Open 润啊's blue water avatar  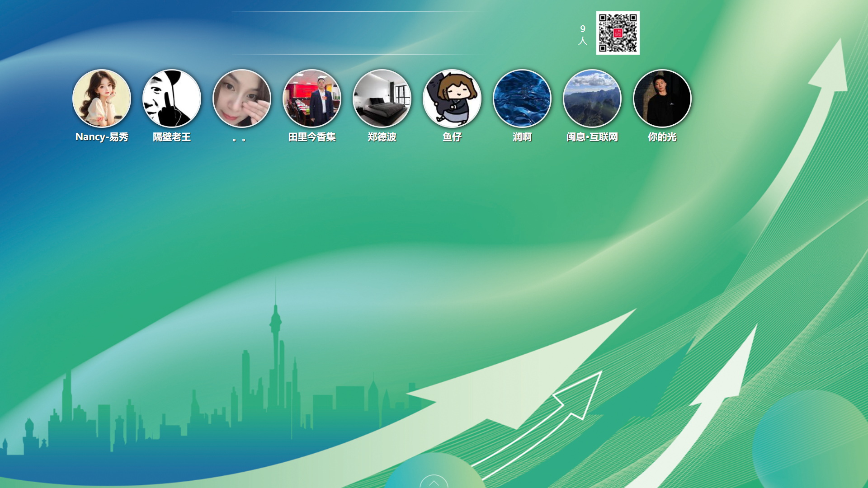point(522,99)
